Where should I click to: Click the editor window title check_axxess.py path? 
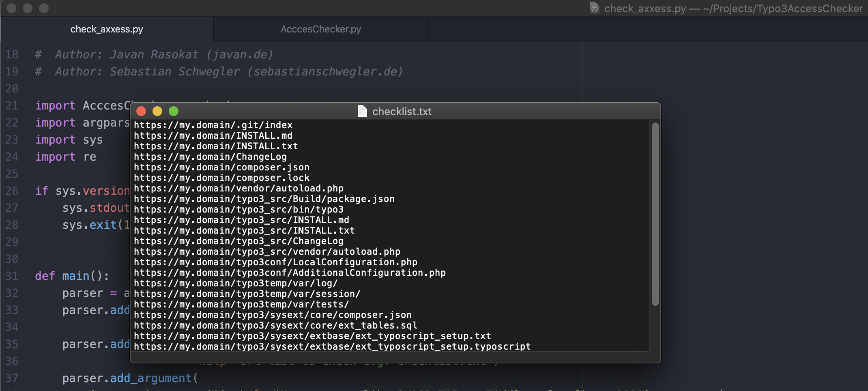733,9
